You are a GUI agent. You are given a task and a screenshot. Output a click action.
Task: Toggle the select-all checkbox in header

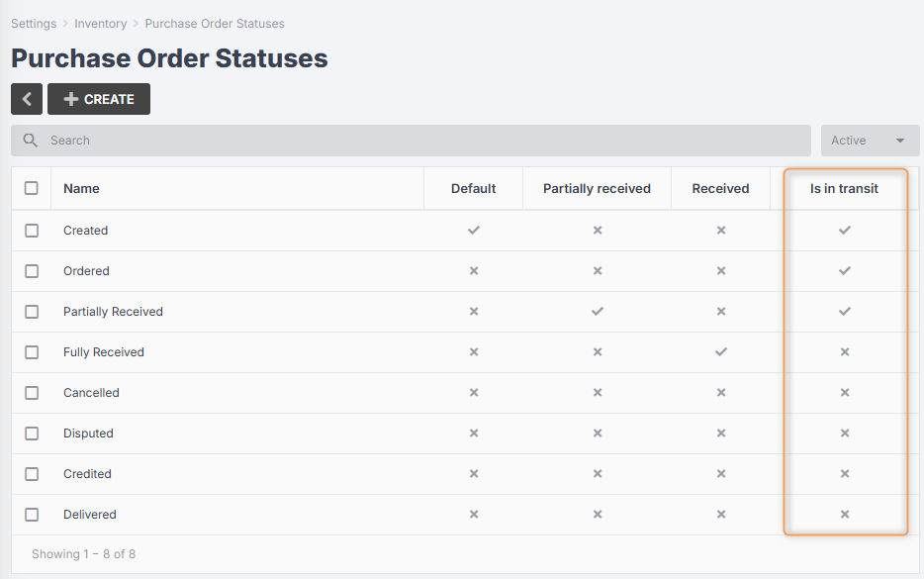point(32,188)
